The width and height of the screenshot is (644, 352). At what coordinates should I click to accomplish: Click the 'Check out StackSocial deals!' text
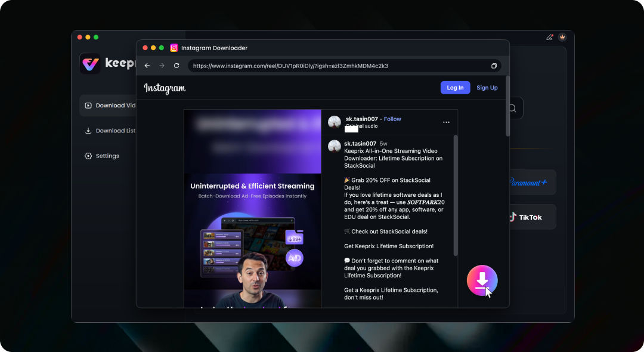(x=389, y=231)
